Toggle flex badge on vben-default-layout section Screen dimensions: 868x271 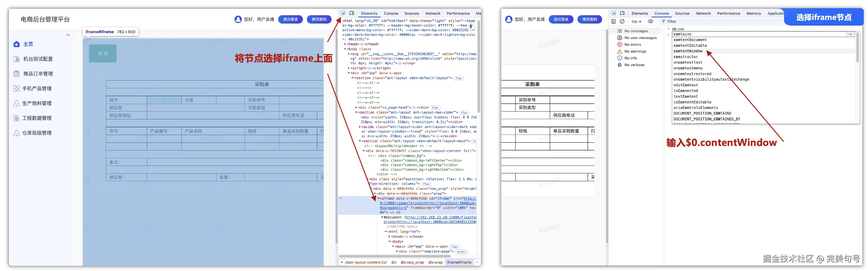[x=459, y=78]
